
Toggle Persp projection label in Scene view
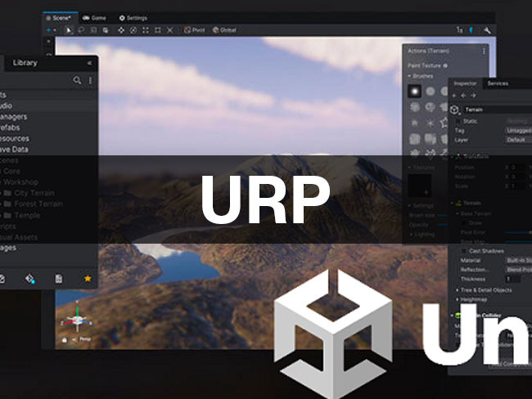(x=85, y=339)
